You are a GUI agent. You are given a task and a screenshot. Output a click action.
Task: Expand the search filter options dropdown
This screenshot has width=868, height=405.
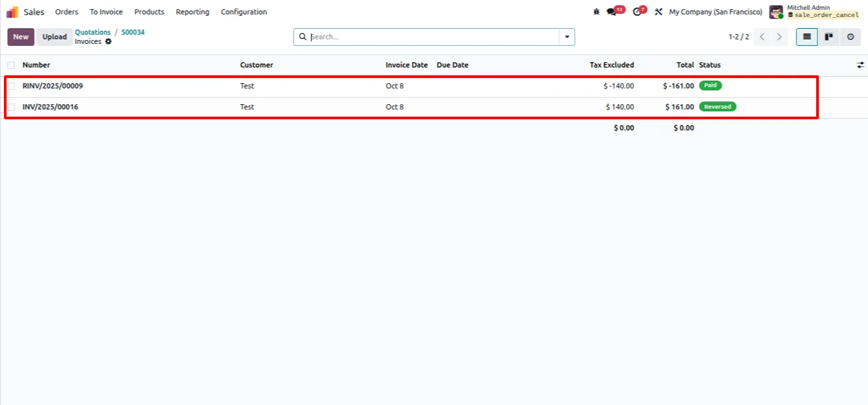(x=567, y=37)
